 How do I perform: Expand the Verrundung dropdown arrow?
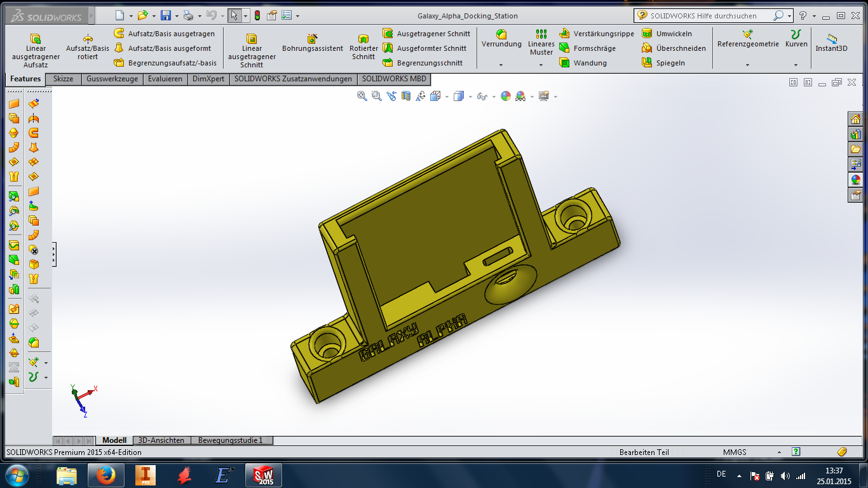click(x=501, y=65)
